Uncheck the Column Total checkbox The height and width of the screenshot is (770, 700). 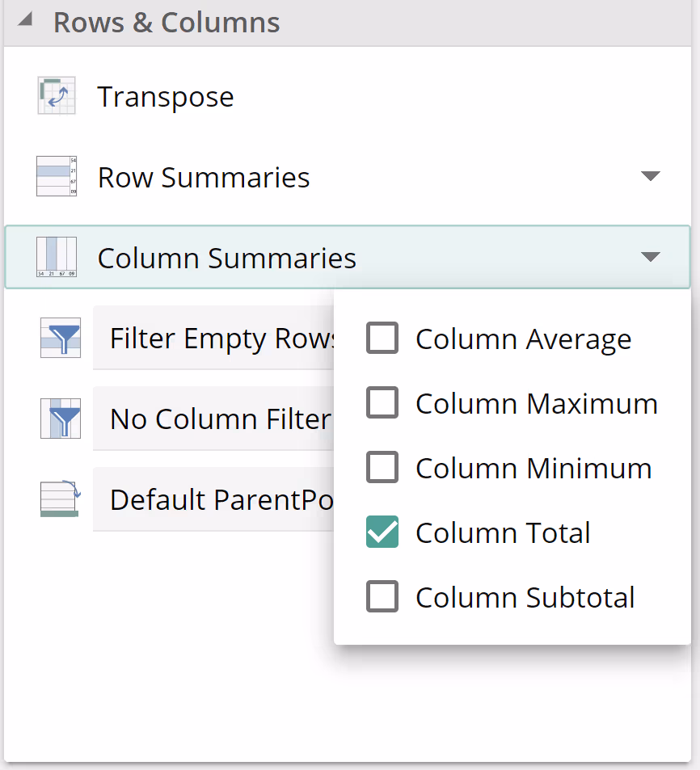382,532
